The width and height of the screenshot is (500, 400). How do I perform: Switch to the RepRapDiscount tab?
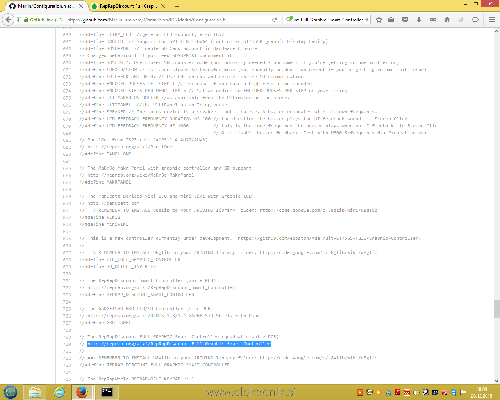click(x=128, y=6)
